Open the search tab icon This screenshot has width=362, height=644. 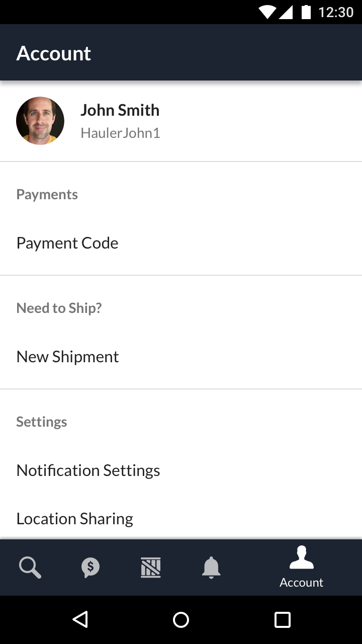30,568
